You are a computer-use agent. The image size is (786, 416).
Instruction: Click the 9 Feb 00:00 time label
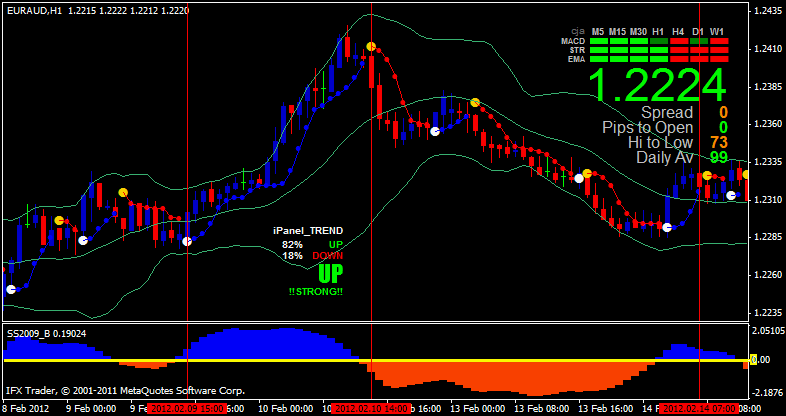[x=89, y=408]
